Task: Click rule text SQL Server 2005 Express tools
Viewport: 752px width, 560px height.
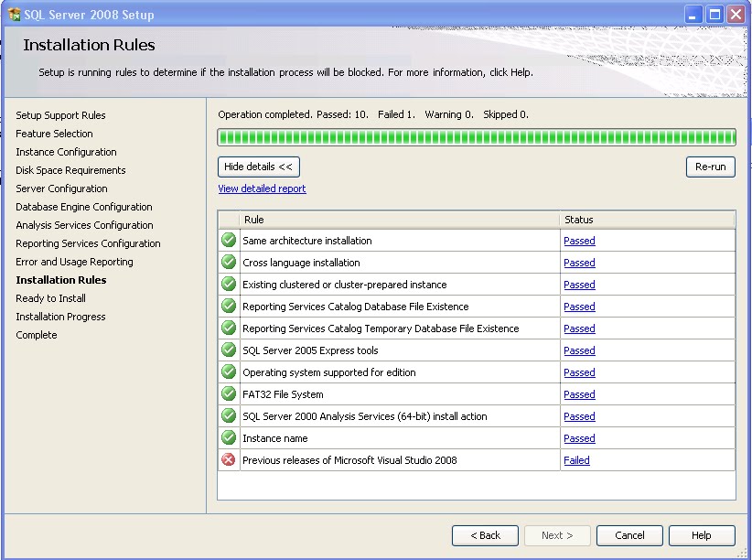Action: tap(310, 350)
